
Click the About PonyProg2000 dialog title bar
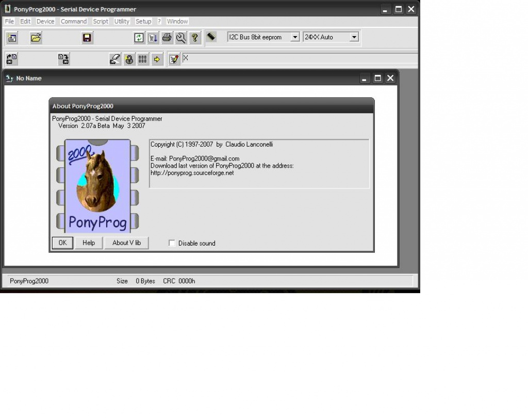pos(211,106)
